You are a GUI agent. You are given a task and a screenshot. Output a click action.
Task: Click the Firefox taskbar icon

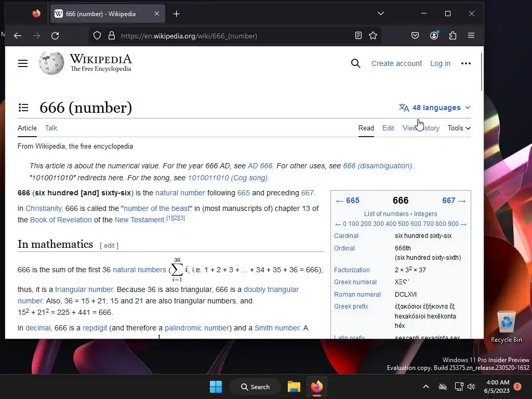click(x=317, y=387)
